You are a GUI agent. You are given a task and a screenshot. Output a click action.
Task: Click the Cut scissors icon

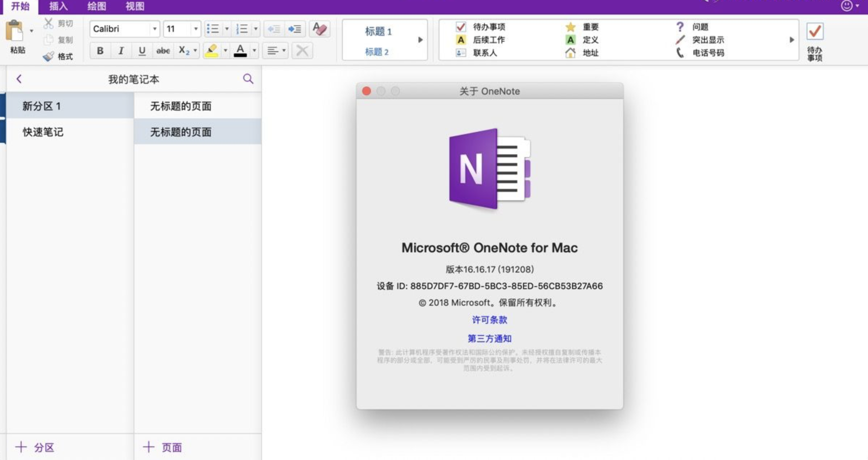[x=48, y=23]
